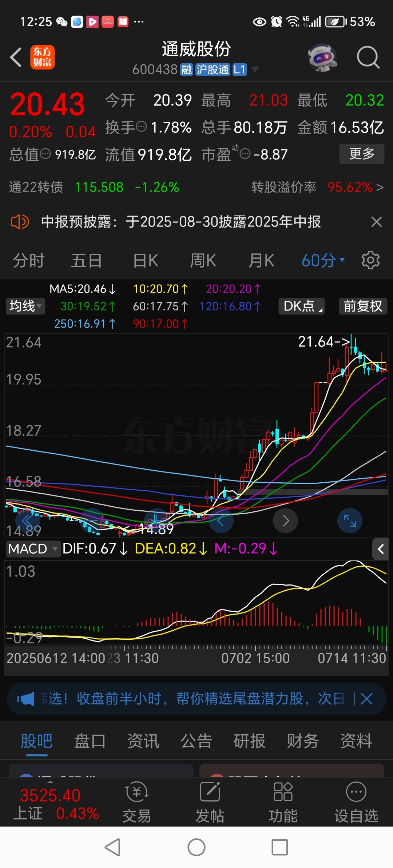Image resolution: width=393 pixels, height=868 pixels.
Task: Open 交易 trade icon
Action: 136,803
